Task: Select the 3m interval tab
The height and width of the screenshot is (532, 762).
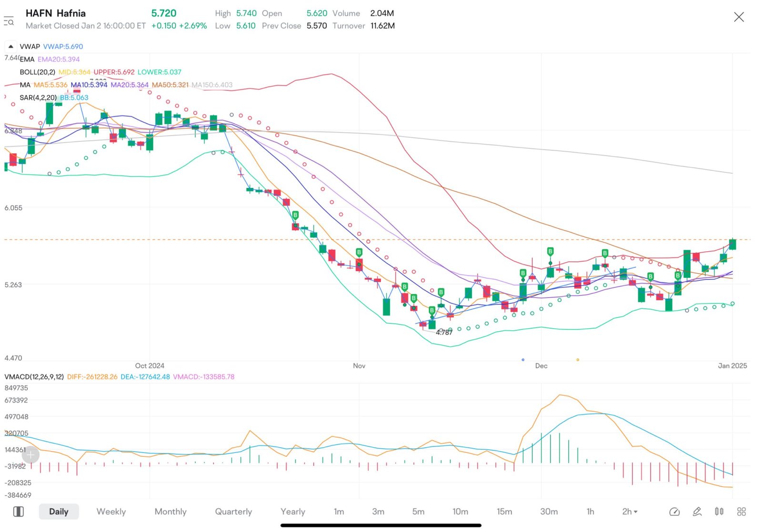Action: [378, 512]
